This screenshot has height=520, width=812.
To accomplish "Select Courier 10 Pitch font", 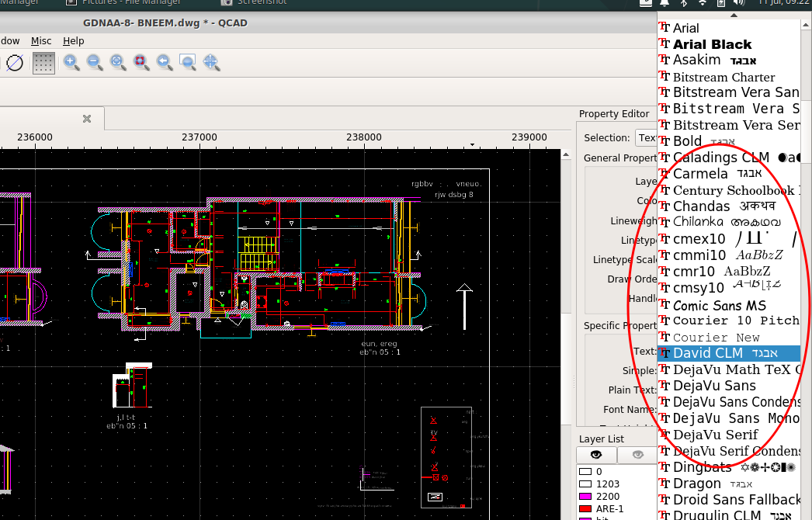I will [729, 321].
